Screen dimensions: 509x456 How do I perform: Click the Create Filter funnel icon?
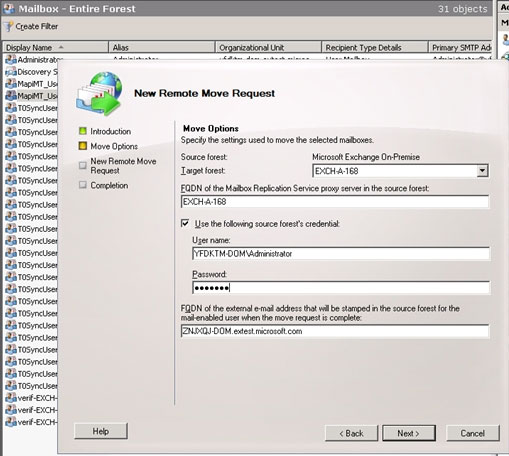[x=9, y=26]
